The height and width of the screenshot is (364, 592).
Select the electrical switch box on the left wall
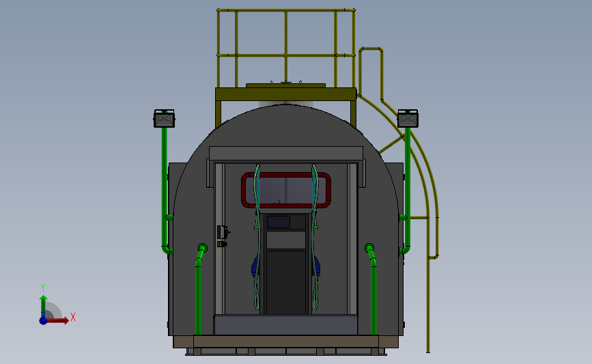[x=223, y=232]
